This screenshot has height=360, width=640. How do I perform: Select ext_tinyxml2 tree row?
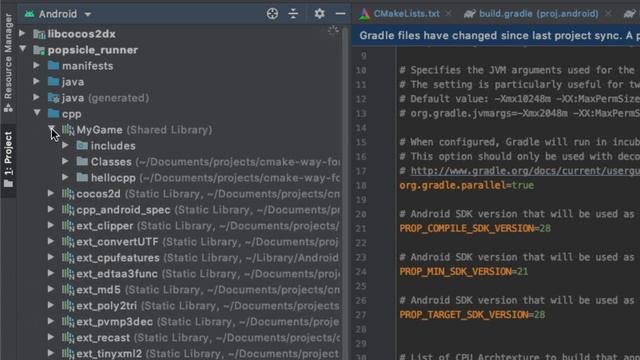click(x=180, y=353)
